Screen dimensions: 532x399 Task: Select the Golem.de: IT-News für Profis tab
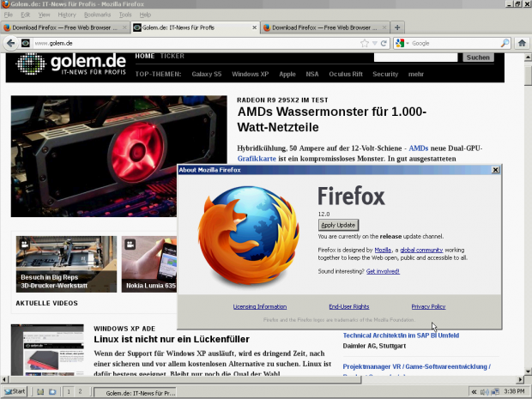(x=195, y=27)
